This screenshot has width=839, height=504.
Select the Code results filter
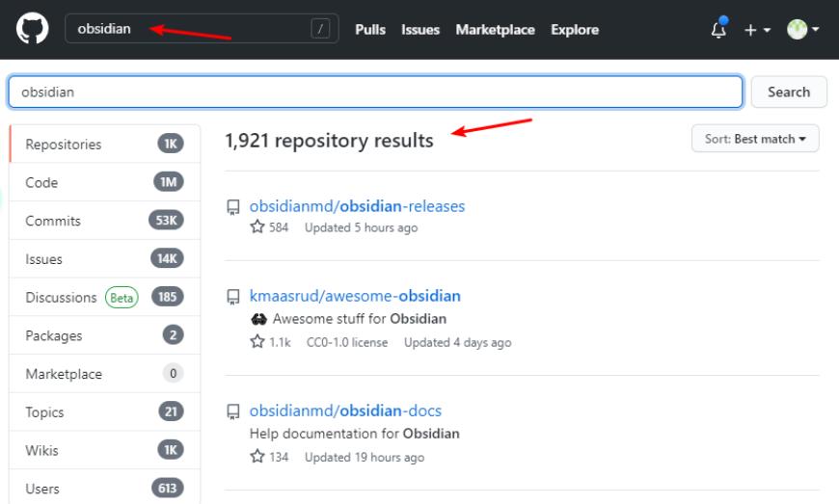(105, 182)
